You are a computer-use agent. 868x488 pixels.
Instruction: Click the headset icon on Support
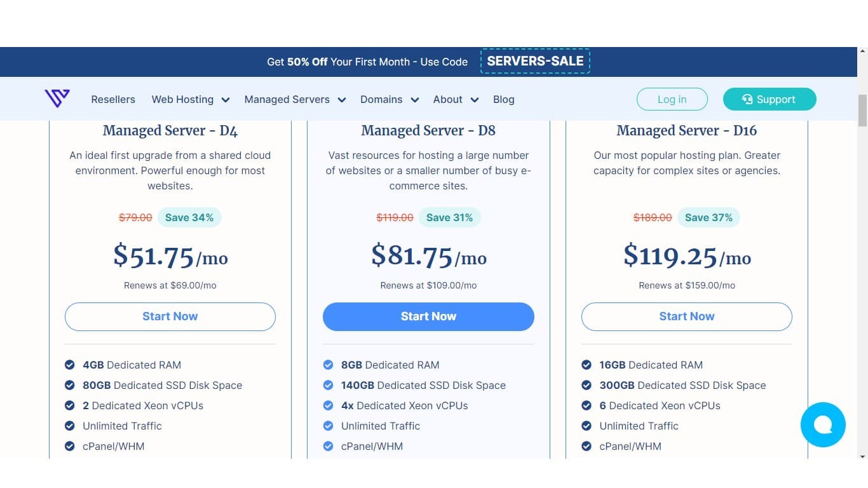tap(747, 99)
